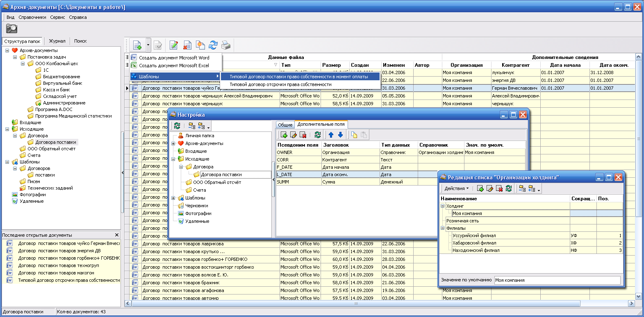Click edit item icon in Редакция списка window
644x317 pixels.
(490, 188)
